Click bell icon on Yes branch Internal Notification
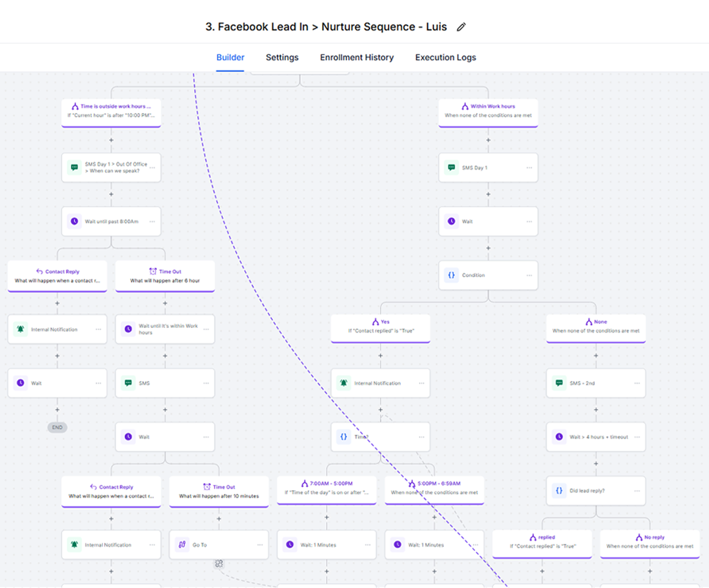Viewport: 709px width, 588px height. (x=344, y=383)
